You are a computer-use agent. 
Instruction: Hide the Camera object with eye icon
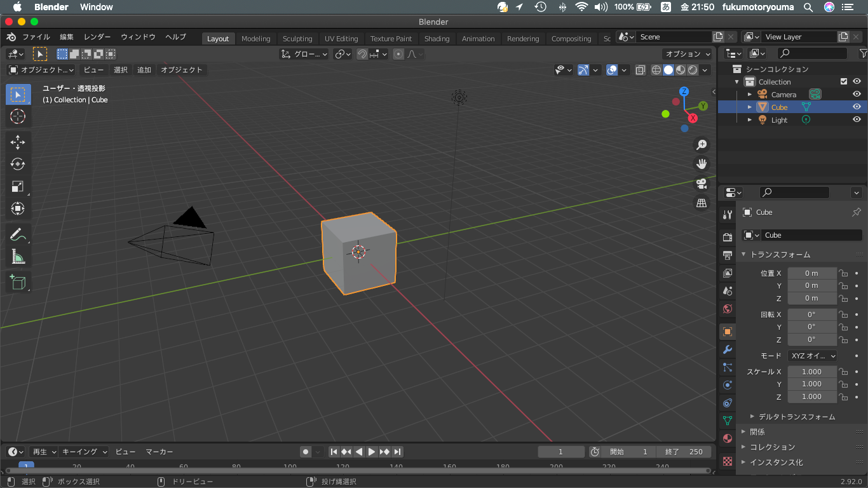857,94
